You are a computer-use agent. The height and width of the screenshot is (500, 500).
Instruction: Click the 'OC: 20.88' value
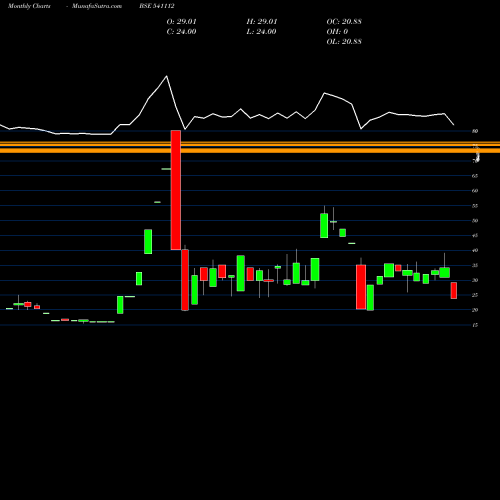(x=344, y=22)
